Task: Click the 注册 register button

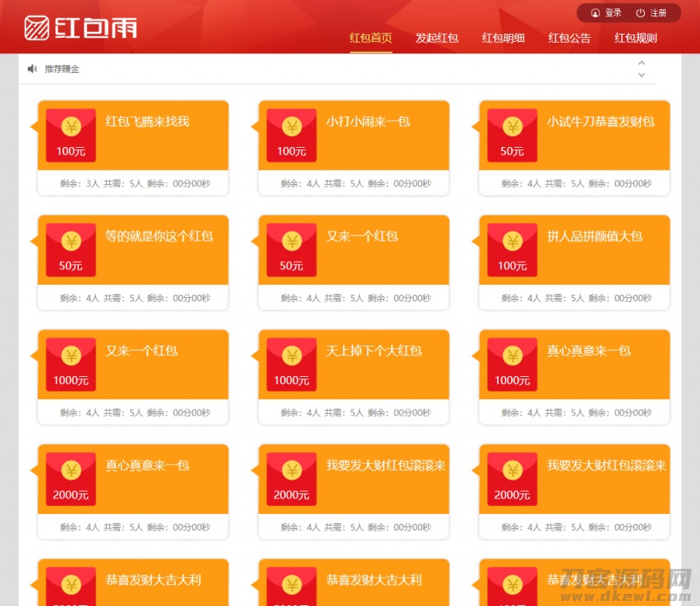Action: [x=652, y=13]
